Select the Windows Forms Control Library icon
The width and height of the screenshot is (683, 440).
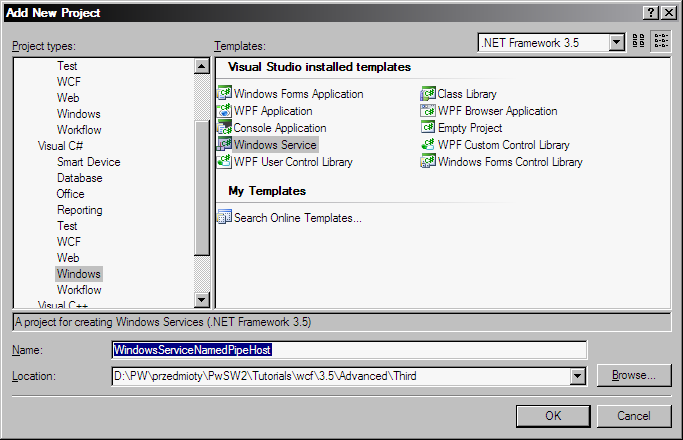click(x=428, y=161)
